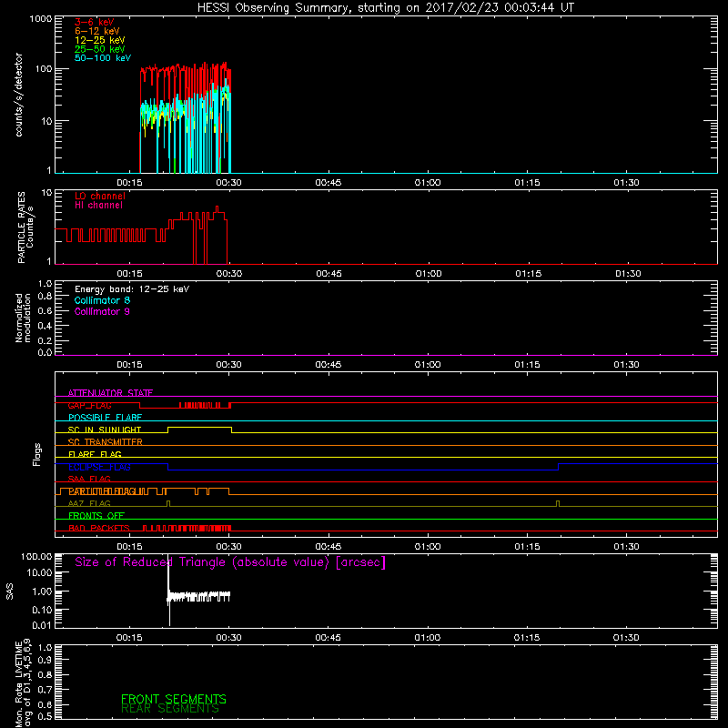Click 01:30 time label under SAS panel

[x=626, y=638]
